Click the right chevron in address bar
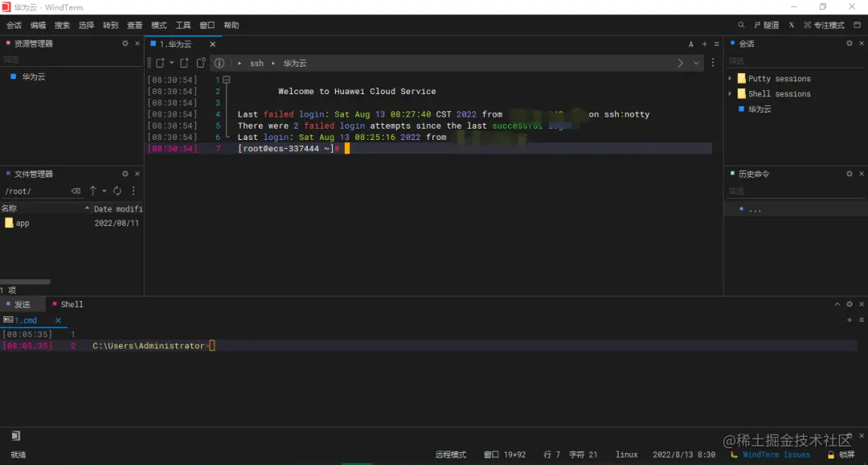This screenshot has width=868, height=465. pyautogui.click(x=681, y=64)
